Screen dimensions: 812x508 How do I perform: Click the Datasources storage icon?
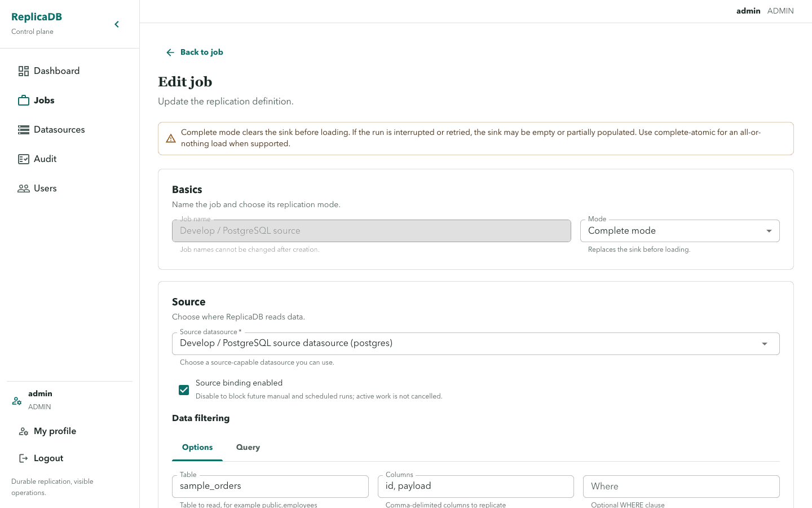click(24, 130)
